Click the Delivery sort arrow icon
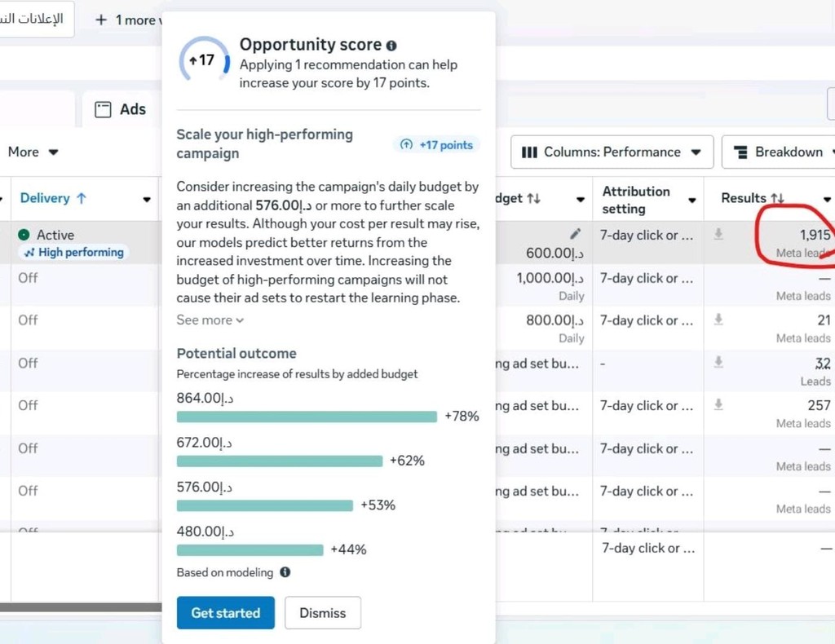Viewport: 835px width, 644px height. pyautogui.click(x=81, y=198)
